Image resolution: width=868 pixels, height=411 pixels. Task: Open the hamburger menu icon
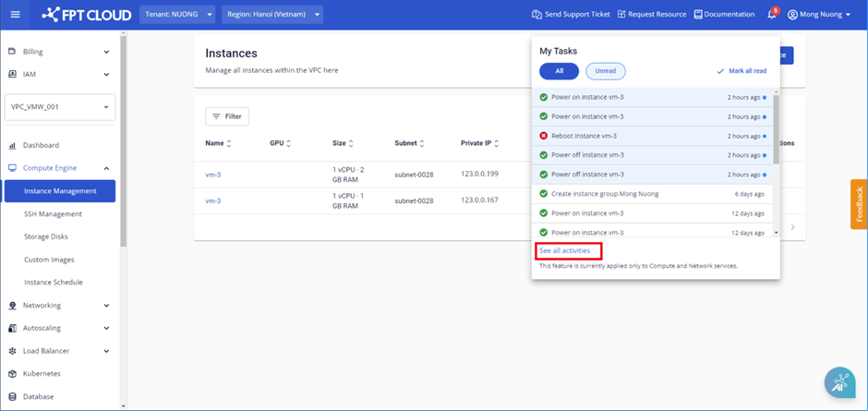coord(15,15)
